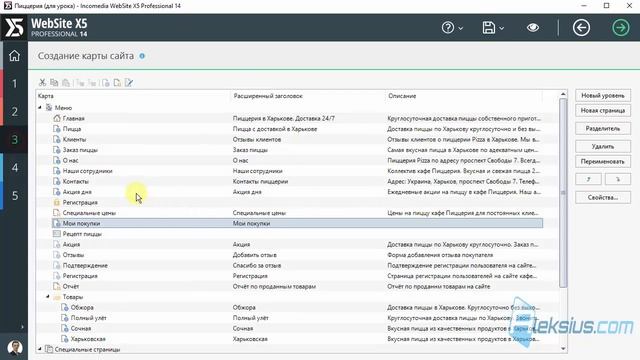
Task: Select the Клиенты page row
Action: pos(298,140)
